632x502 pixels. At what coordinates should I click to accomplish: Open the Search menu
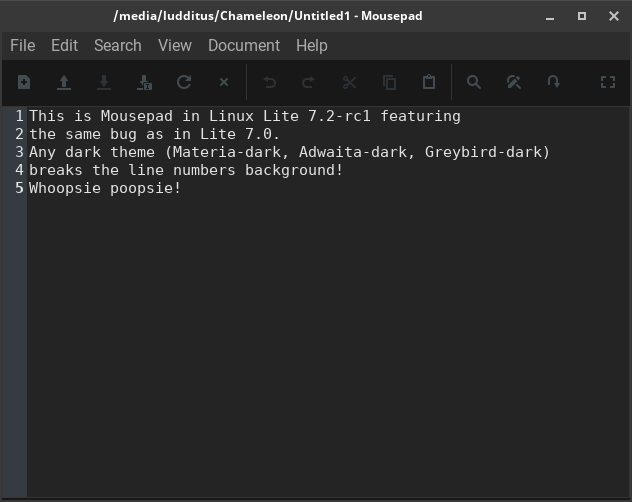(x=117, y=46)
